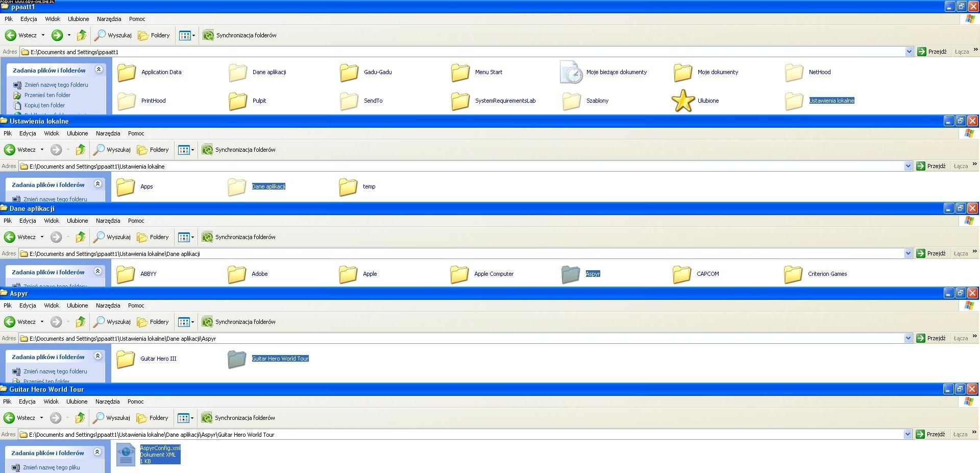
Task: Open the SendTo folder
Action: [361, 101]
